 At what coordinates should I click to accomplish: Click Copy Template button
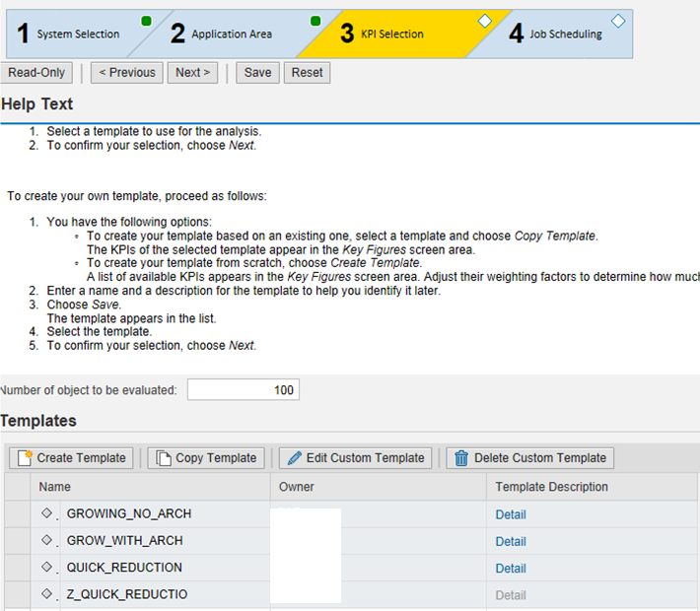(206, 458)
